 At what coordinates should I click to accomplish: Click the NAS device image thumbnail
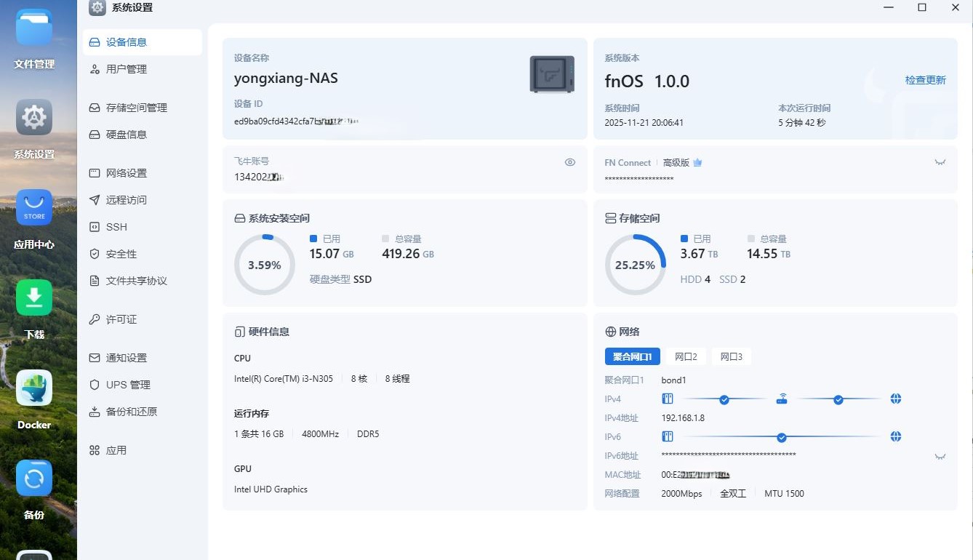pyautogui.click(x=552, y=74)
